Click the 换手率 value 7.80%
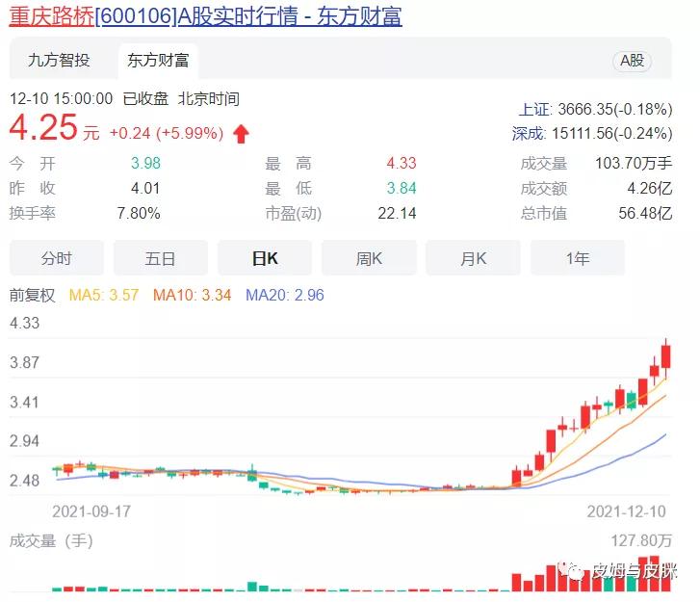The width and height of the screenshot is (700, 602). point(139,213)
